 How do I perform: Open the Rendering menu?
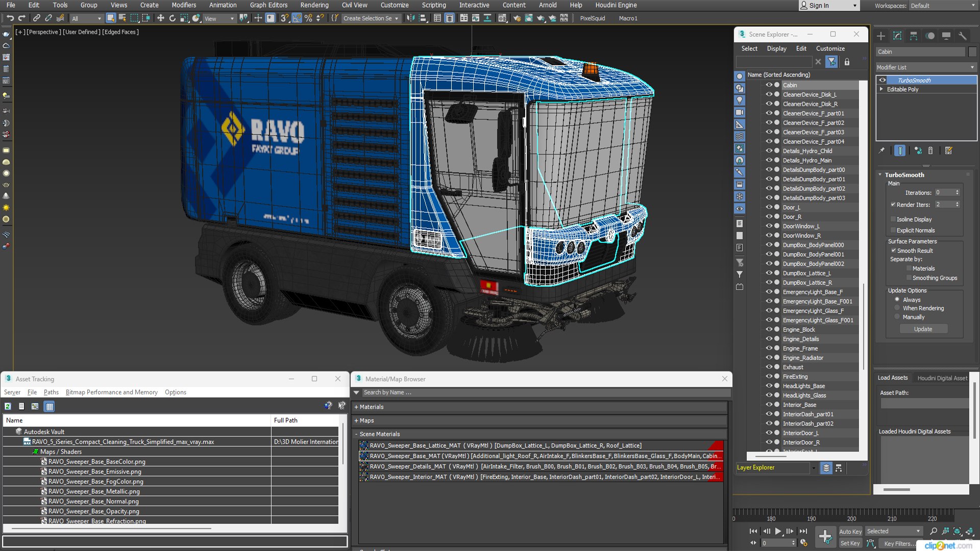tap(314, 5)
